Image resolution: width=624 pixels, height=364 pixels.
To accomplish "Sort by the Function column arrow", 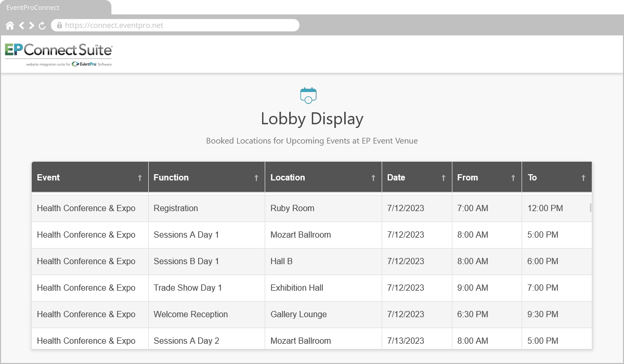I will point(256,178).
